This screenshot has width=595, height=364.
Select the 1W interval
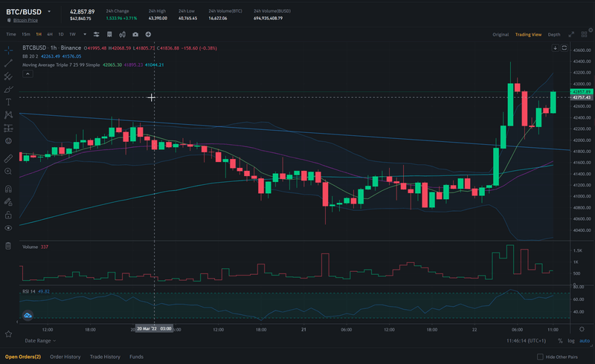click(72, 34)
